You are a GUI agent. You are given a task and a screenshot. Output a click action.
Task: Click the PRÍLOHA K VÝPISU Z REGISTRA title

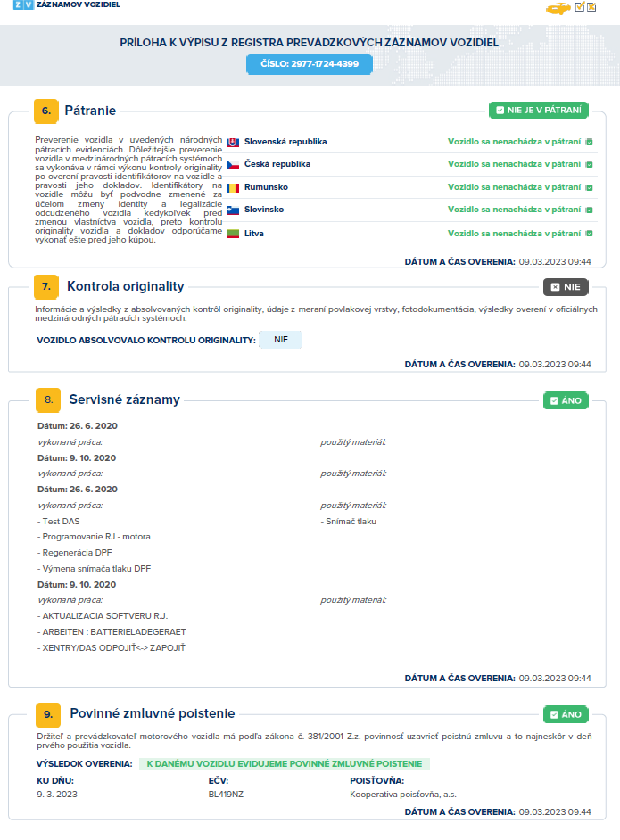coord(310,43)
